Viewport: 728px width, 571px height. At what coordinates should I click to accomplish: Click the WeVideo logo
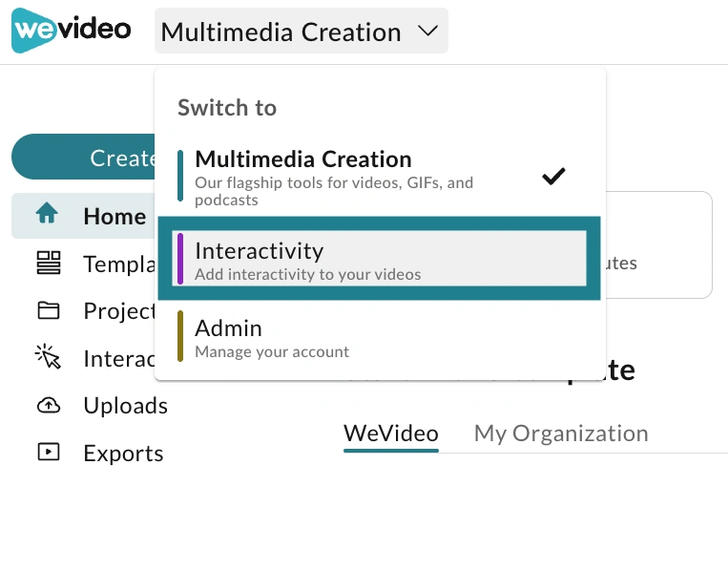tap(71, 31)
